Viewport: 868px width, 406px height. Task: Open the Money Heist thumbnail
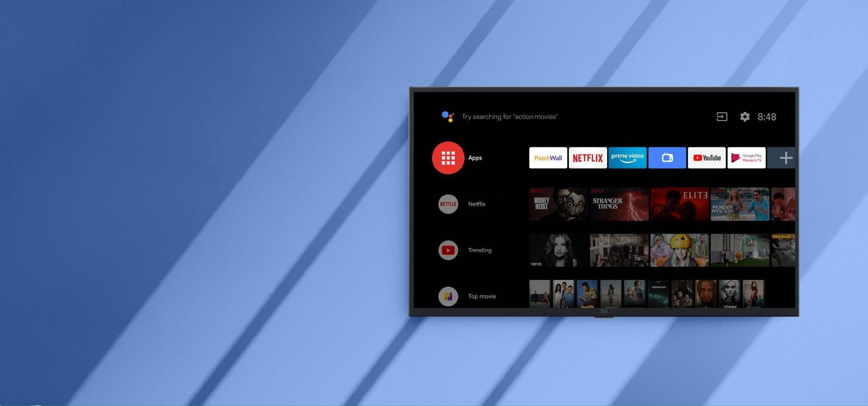point(558,204)
